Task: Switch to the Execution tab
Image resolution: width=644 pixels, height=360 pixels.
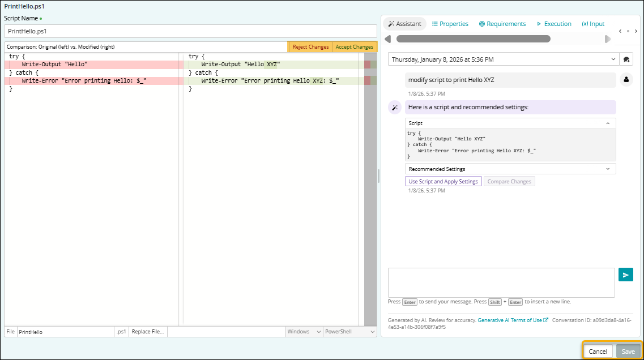Action: coord(554,24)
